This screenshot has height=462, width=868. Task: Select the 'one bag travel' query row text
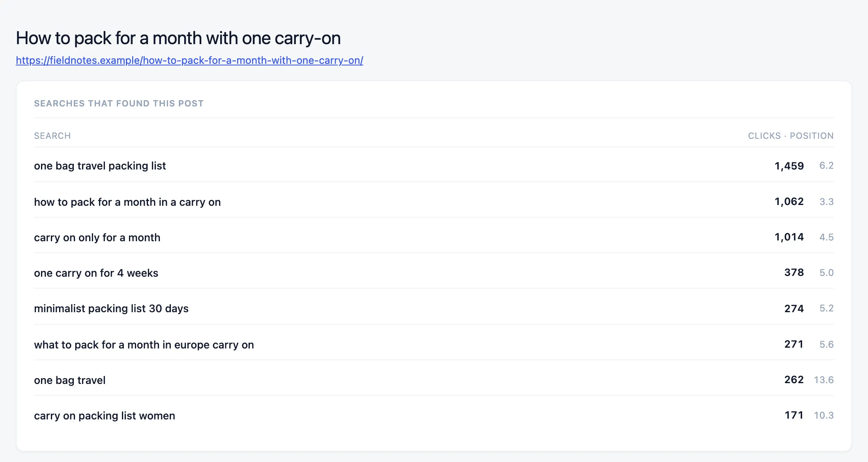[70, 380]
